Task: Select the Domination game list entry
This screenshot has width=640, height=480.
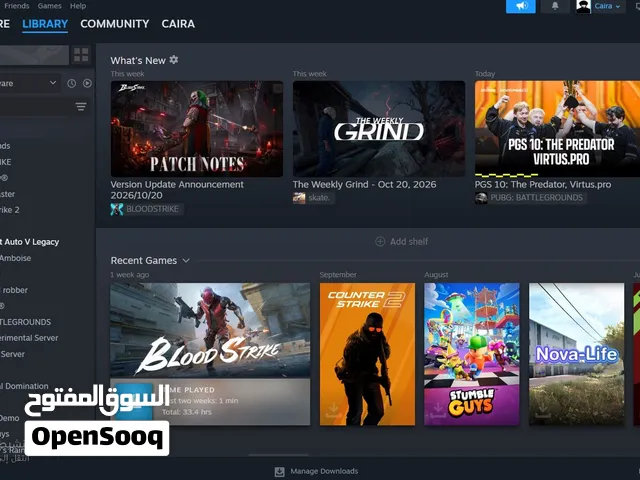Action: tap(24, 386)
